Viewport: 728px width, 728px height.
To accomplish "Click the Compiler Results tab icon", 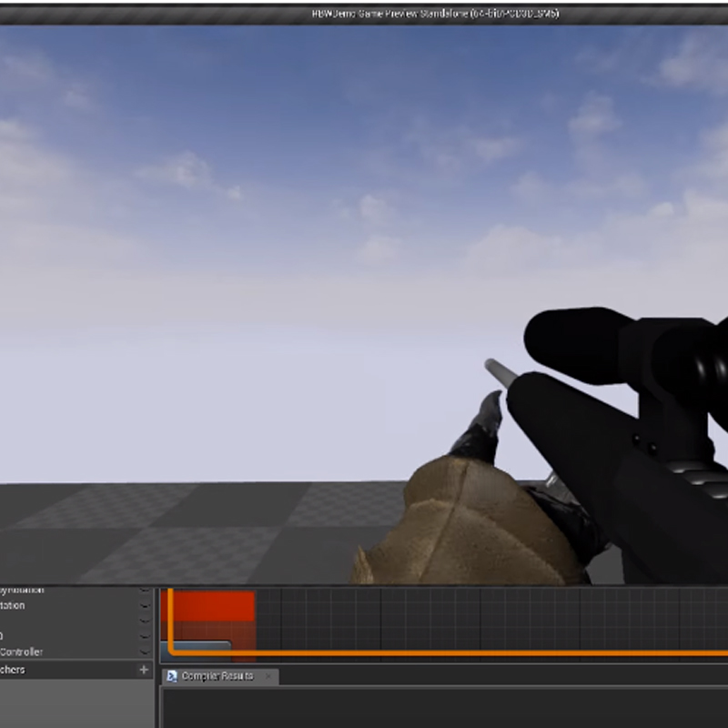I will point(173,675).
